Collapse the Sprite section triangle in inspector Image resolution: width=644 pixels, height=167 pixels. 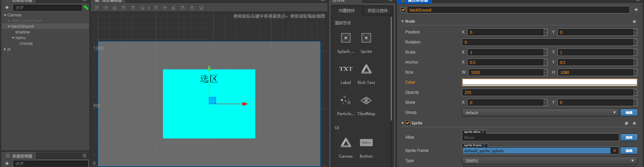tap(402, 123)
